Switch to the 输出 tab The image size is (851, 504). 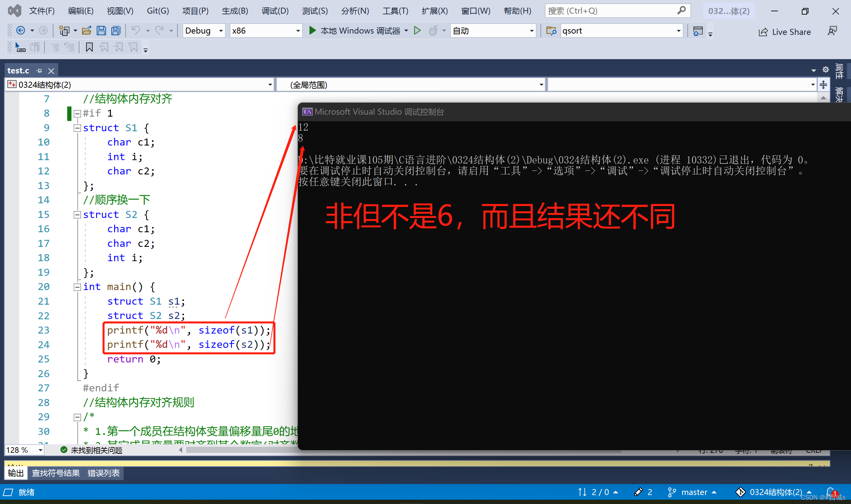click(16, 473)
